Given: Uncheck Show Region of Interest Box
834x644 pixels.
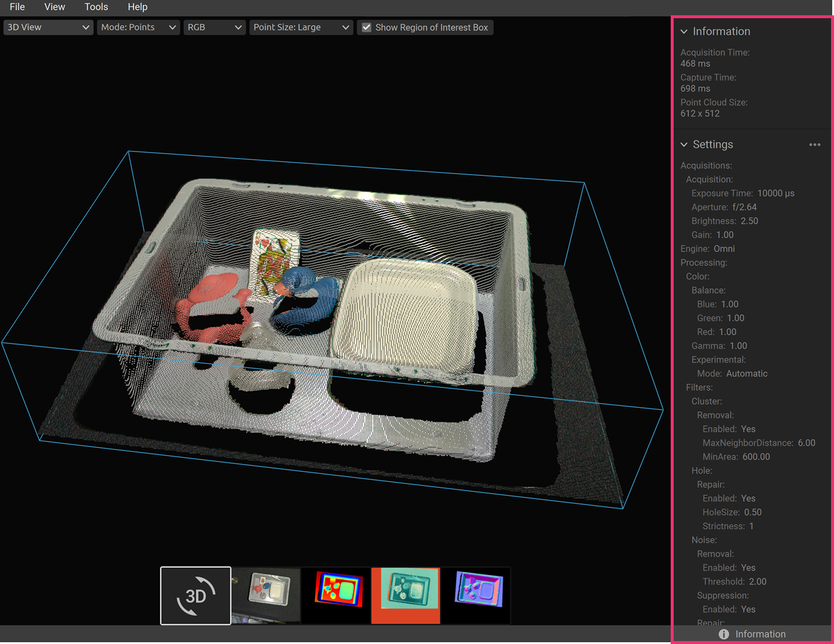Looking at the screenshot, I should [x=367, y=27].
